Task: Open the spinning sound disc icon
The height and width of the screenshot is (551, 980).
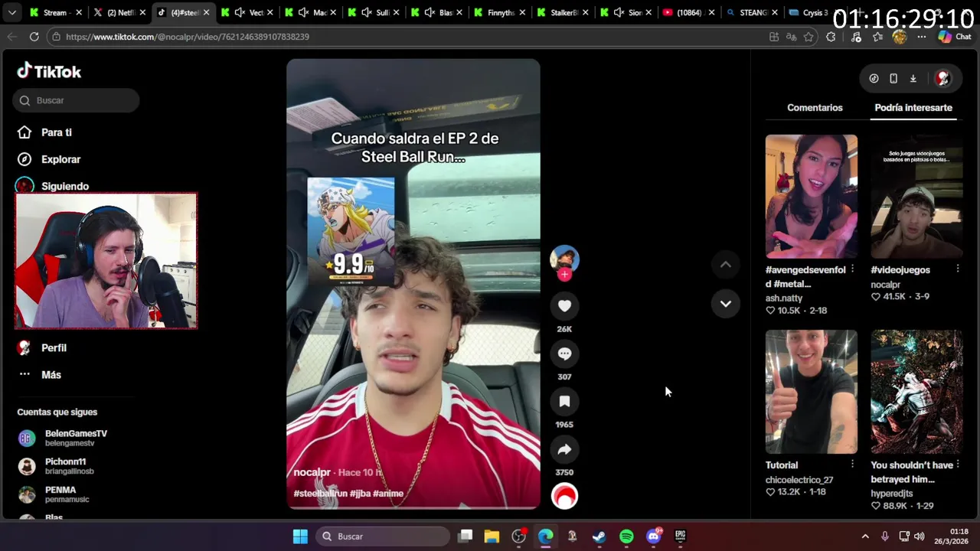Action: coord(564,497)
